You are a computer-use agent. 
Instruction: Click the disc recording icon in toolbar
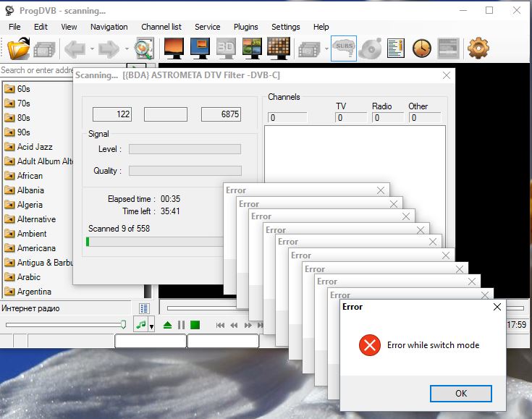(371, 48)
